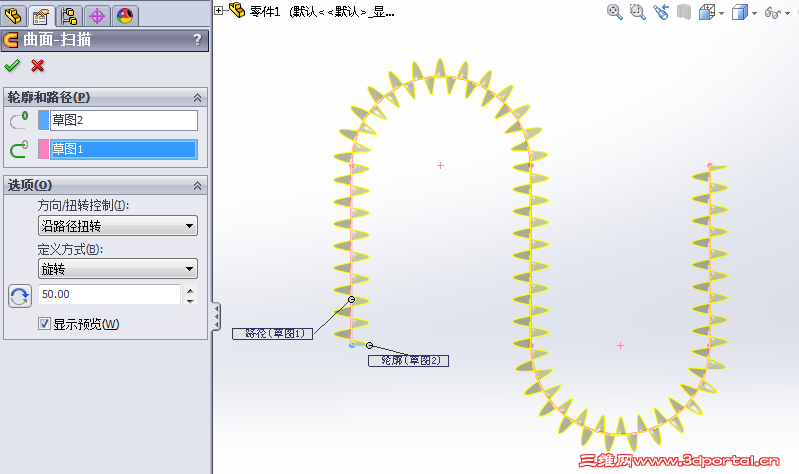Screen dimensions: 799x474
Task: Cancel sweep with red X
Action: [37, 66]
